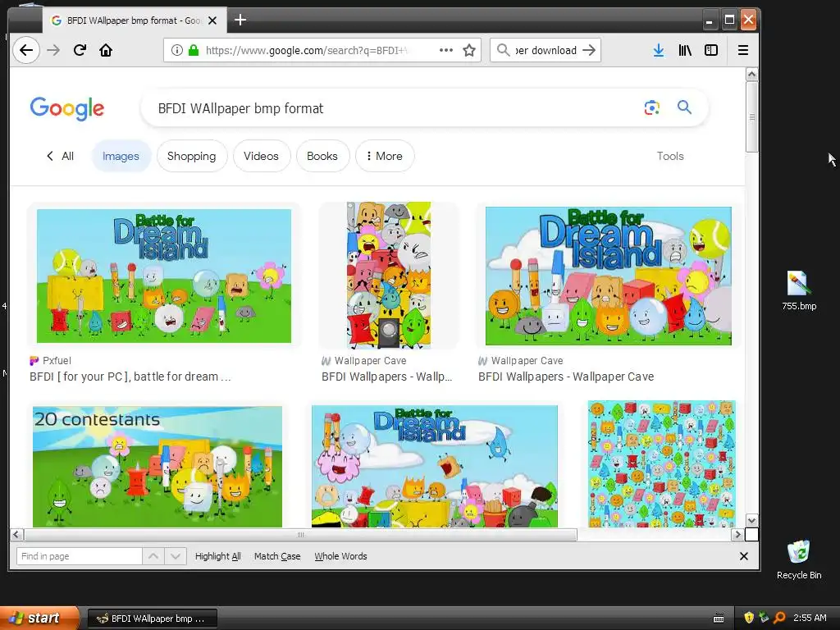Go back with the browser back arrow
Screen dimensions: 840x630
(x=25, y=50)
